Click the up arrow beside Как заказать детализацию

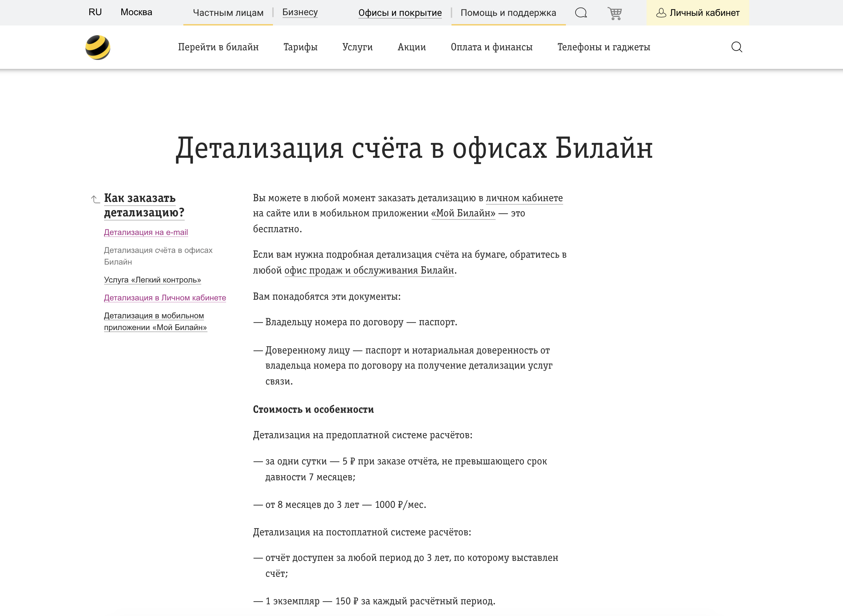coord(94,199)
